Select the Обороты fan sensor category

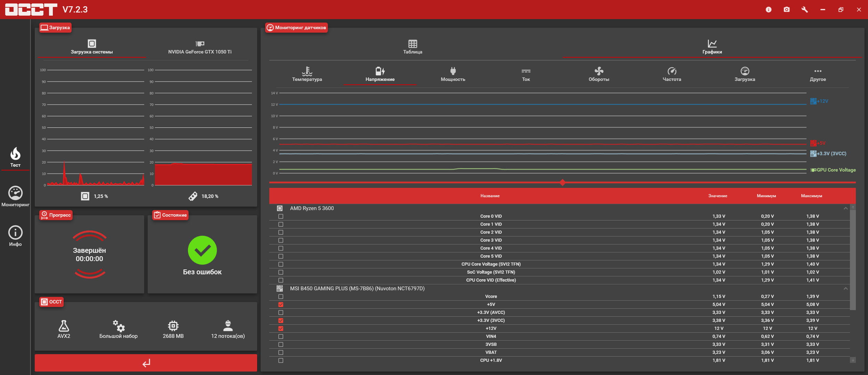click(599, 74)
